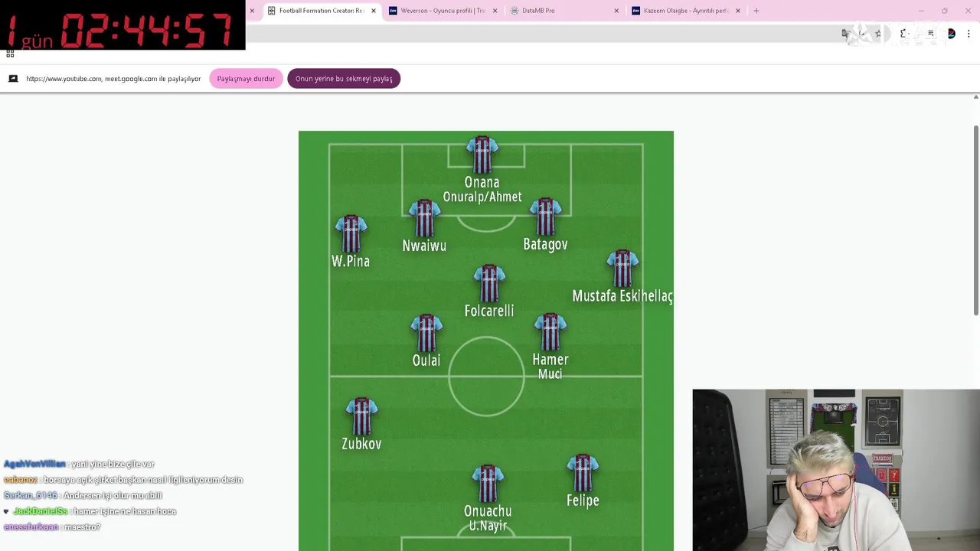Click the W.Pina name label
The width and height of the screenshot is (980, 551).
(x=351, y=261)
